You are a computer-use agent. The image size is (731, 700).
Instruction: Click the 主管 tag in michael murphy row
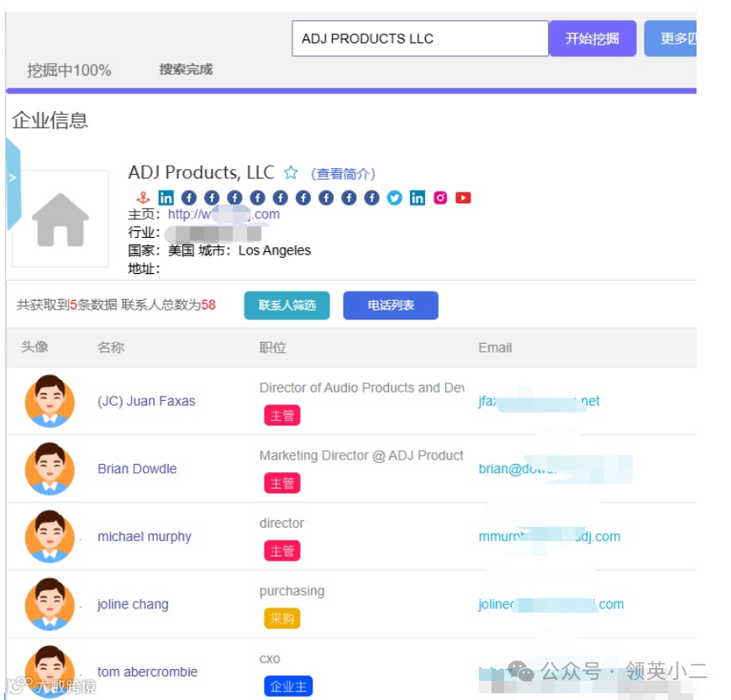pos(282,550)
